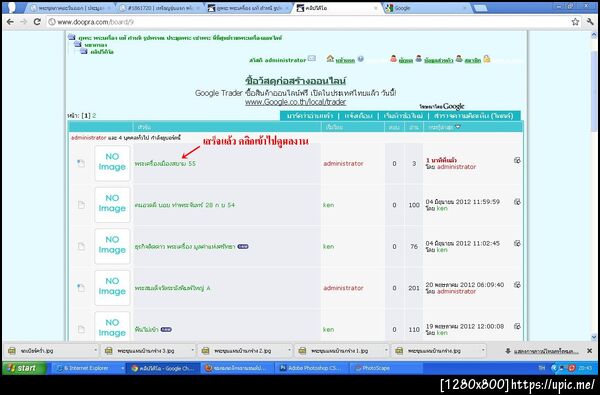Screen dimensions: 600x395
Task: Click the browser Reload button
Action: pos(37,22)
